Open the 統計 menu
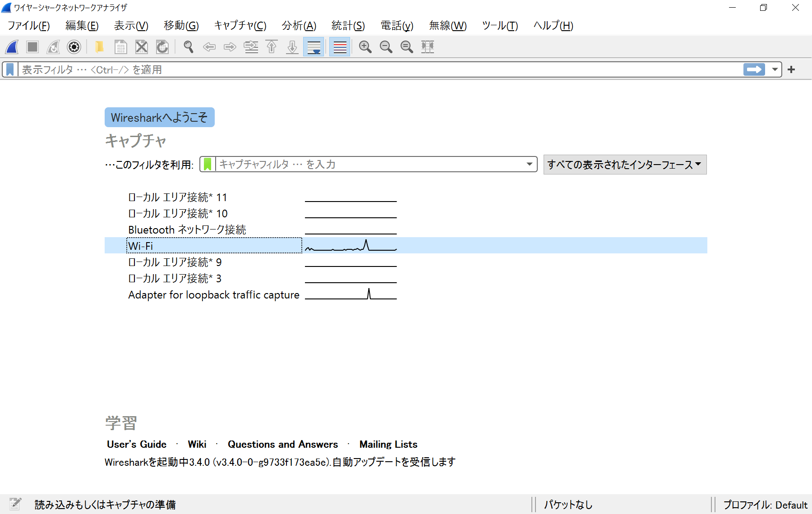This screenshot has width=812, height=514. click(348, 26)
